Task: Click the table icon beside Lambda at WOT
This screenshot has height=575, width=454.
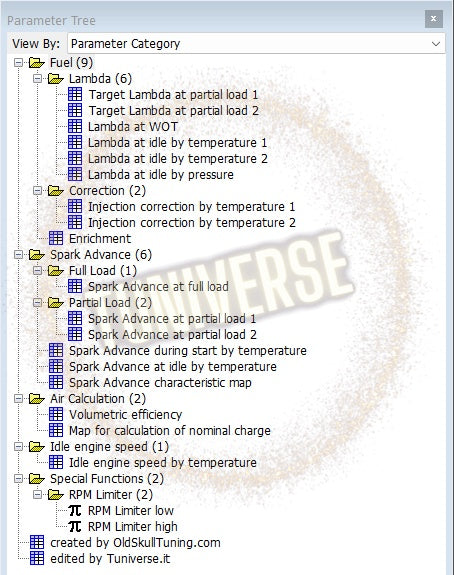Action: tap(75, 127)
